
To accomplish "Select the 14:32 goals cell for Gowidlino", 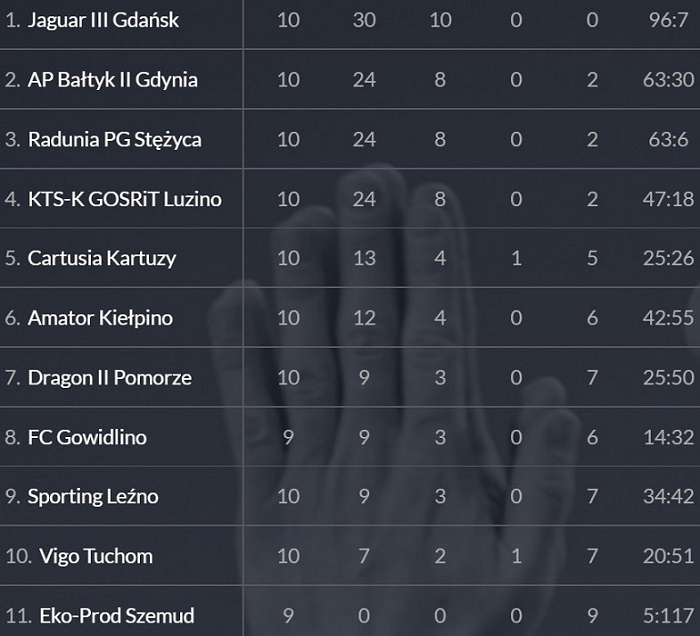I will pyautogui.click(x=668, y=437).
